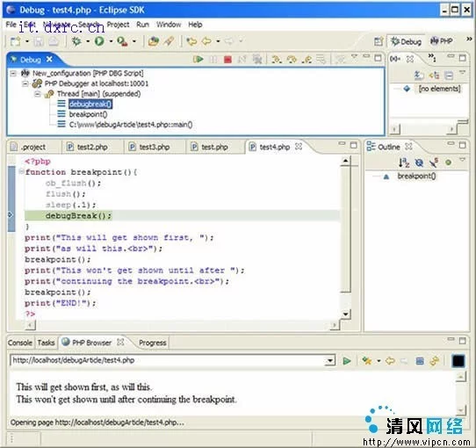
Task: Click the Step Into icon in Debug view
Action: coord(277,59)
